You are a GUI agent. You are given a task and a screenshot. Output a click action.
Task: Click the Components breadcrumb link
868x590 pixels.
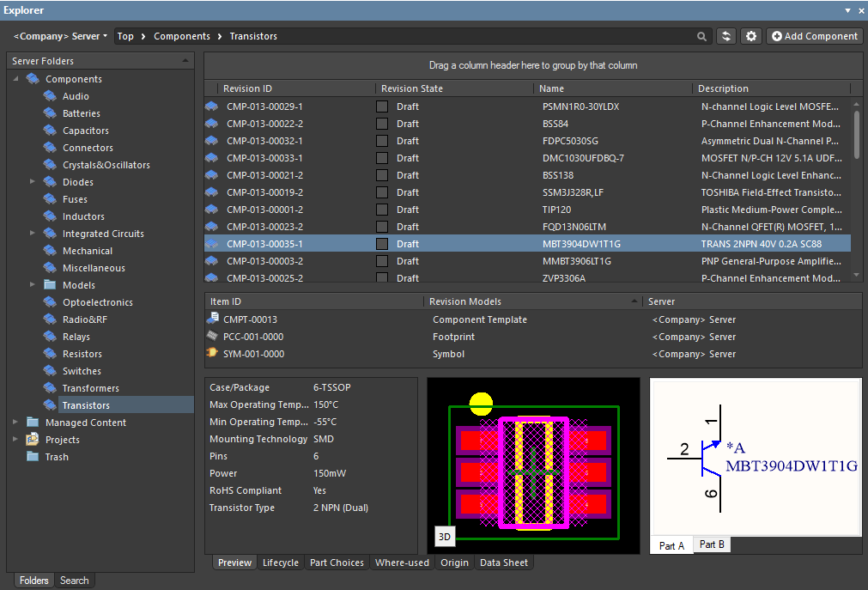click(182, 36)
